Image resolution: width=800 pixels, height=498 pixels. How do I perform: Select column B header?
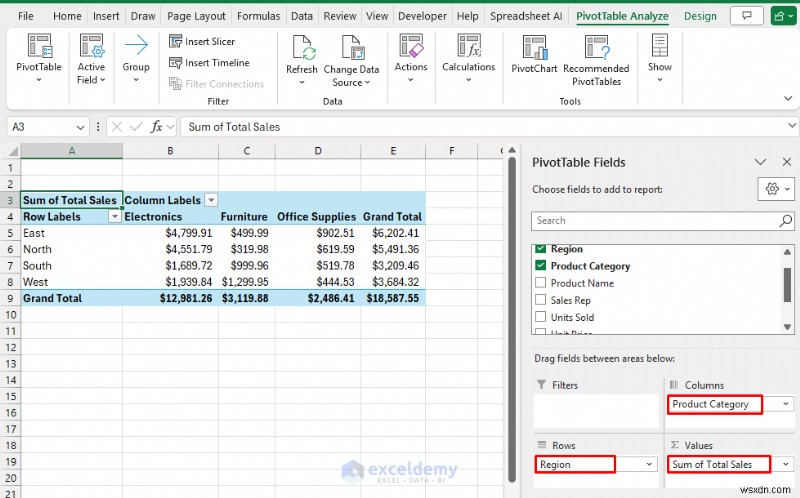170,151
